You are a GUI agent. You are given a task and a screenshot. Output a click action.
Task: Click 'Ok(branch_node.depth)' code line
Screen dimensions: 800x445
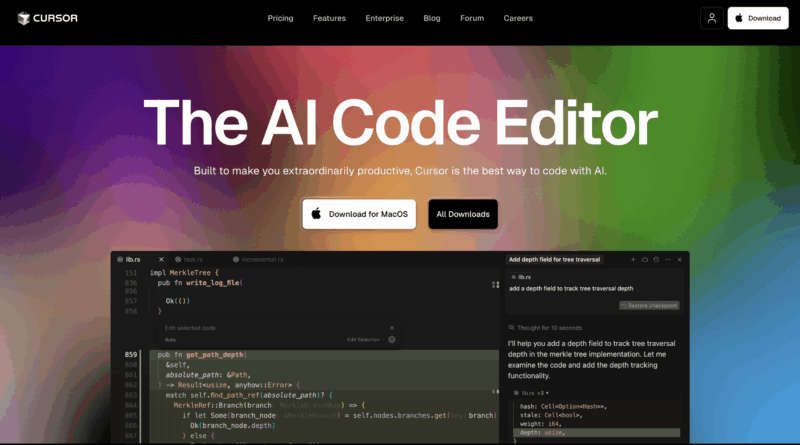pyautogui.click(x=233, y=426)
